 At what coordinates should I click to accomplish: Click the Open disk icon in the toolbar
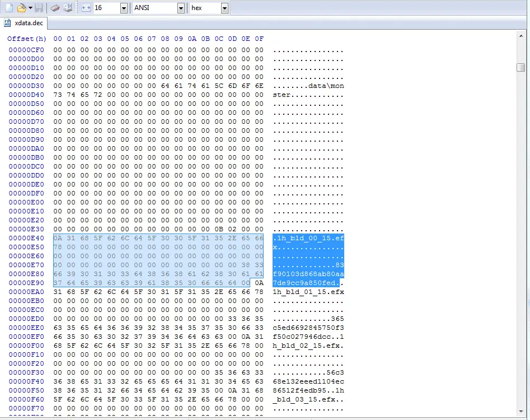coord(68,7)
